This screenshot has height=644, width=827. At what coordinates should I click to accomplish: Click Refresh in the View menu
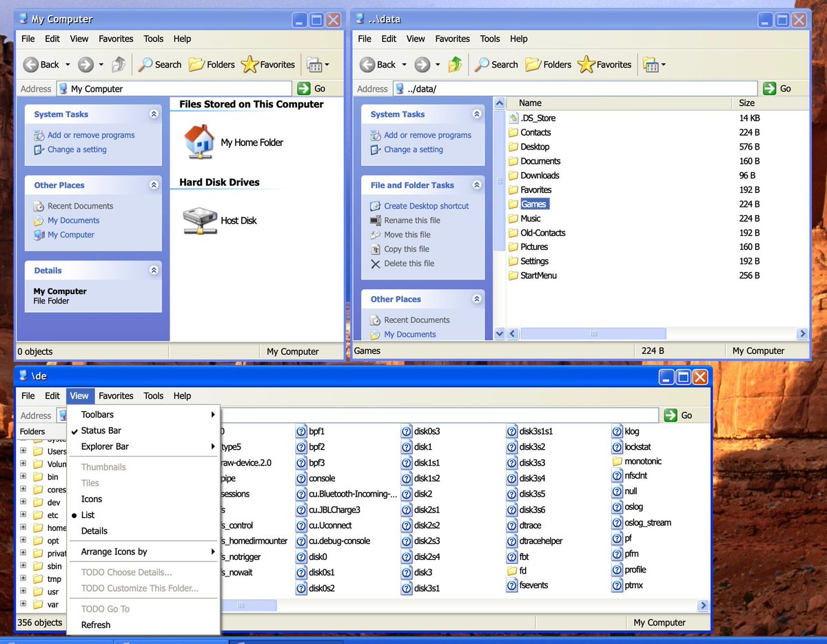coord(143,625)
